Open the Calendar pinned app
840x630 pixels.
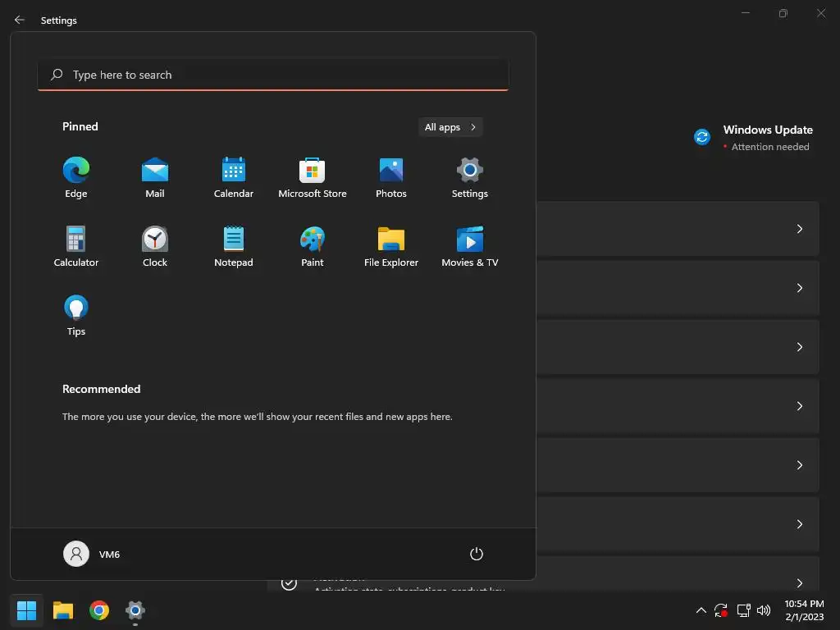click(234, 178)
